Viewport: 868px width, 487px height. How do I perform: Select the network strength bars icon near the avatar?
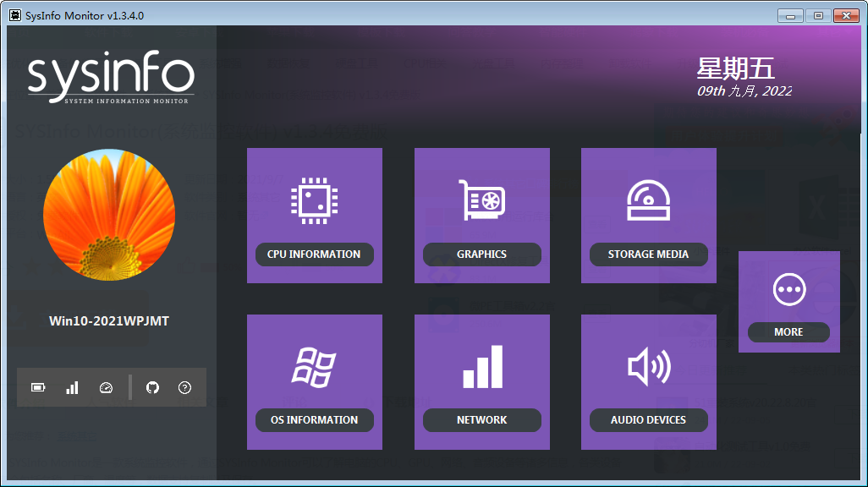pyautogui.click(x=72, y=386)
